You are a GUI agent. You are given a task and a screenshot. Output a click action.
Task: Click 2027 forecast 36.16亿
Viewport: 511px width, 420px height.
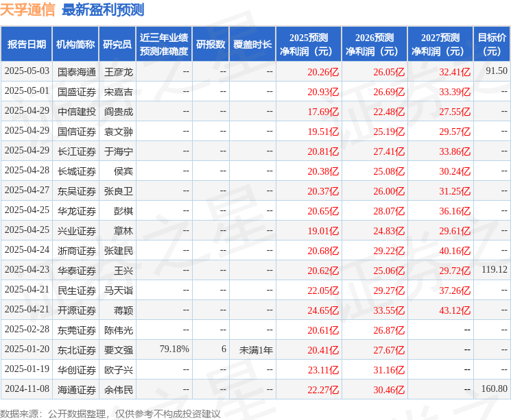click(x=455, y=211)
